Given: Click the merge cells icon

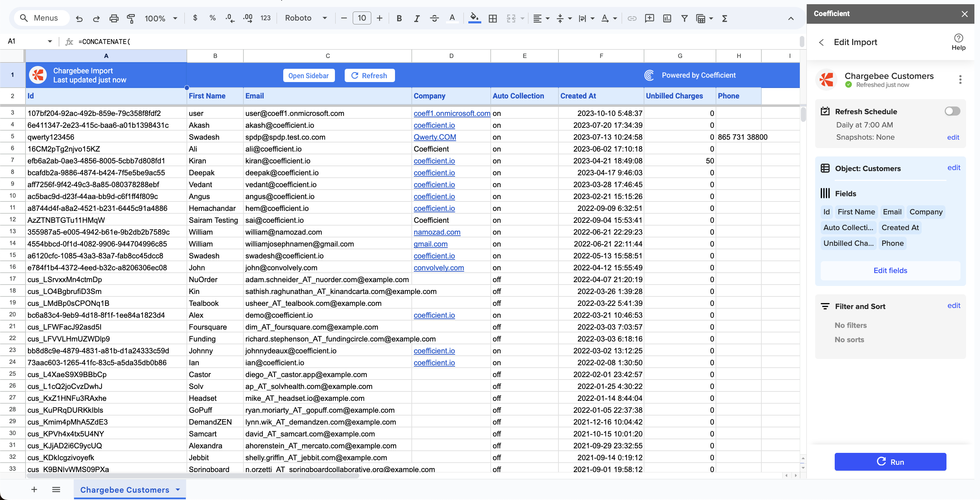Looking at the screenshot, I should pyautogui.click(x=511, y=18).
